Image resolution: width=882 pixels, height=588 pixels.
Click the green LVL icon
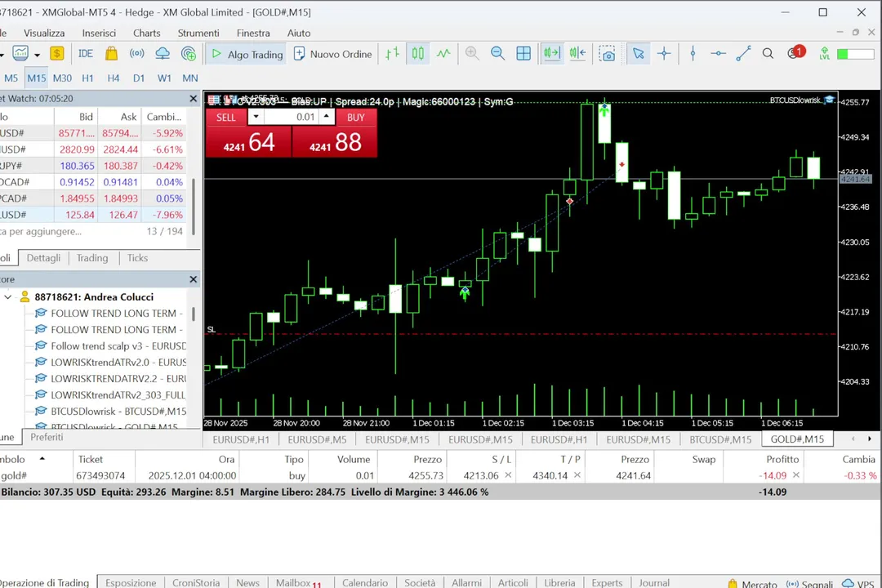click(824, 53)
